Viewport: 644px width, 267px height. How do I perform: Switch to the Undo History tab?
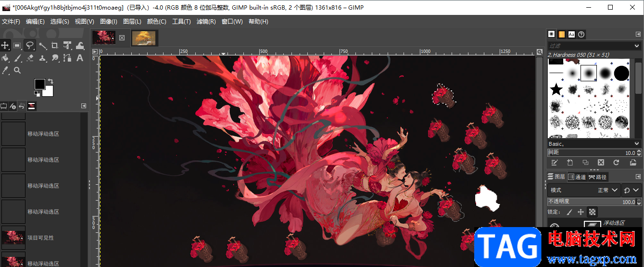[x=22, y=106]
